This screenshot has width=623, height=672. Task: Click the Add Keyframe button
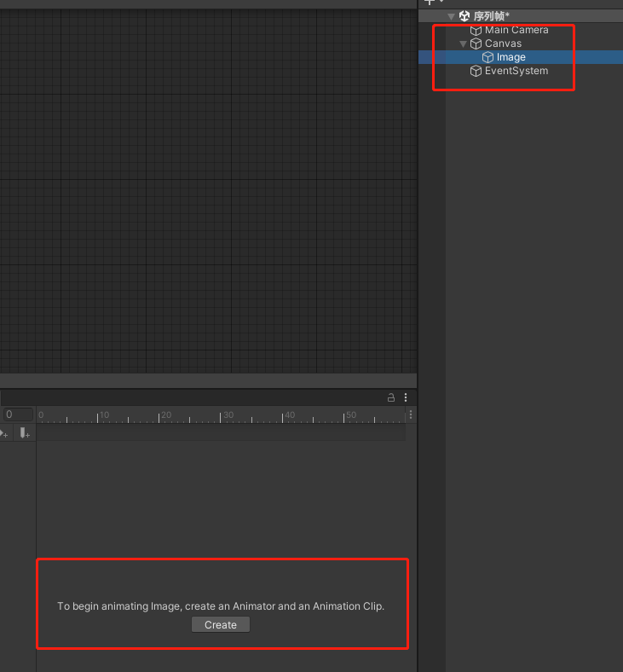(4, 434)
